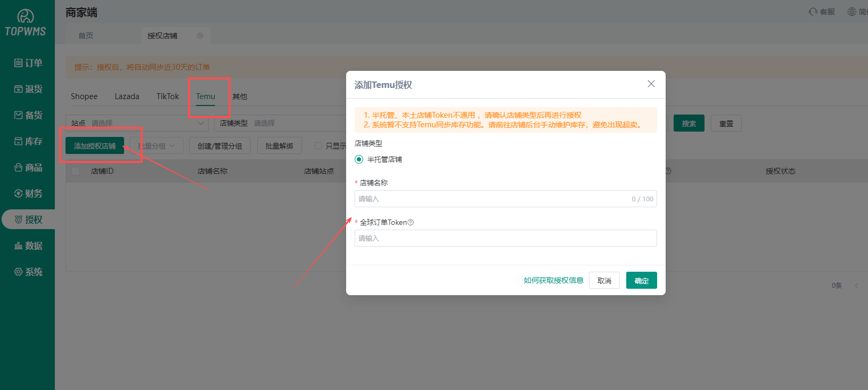Click the 店铺名称 column header
This screenshot has height=390, width=868.
(x=212, y=171)
